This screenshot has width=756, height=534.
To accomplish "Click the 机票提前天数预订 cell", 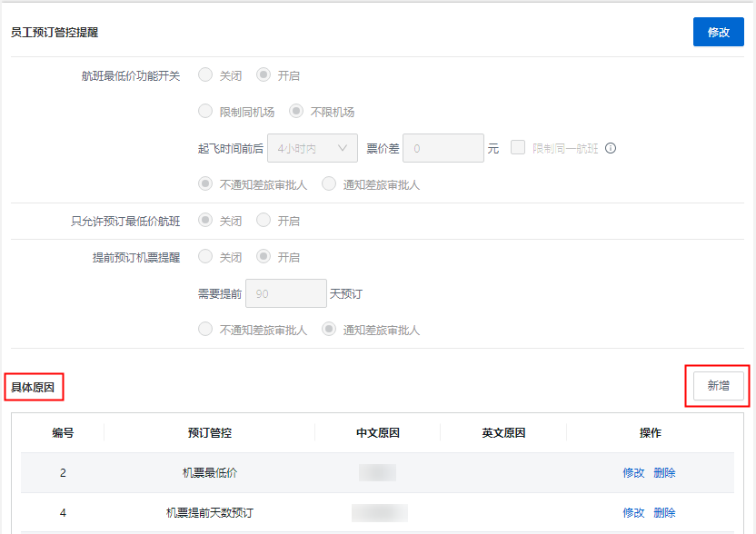I will click(210, 513).
